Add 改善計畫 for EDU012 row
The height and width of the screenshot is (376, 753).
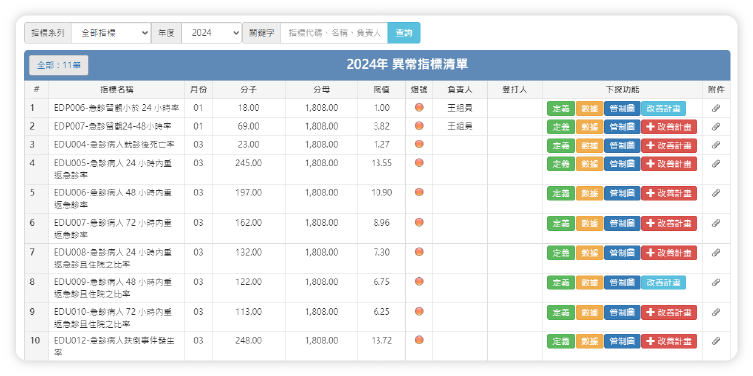(x=669, y=341)
